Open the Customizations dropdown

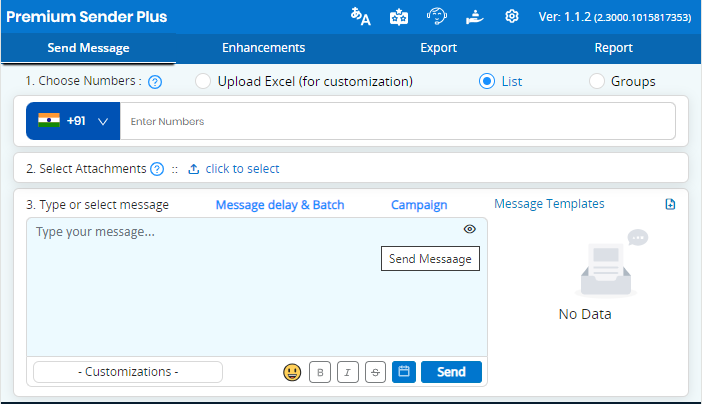click(128, 372)
